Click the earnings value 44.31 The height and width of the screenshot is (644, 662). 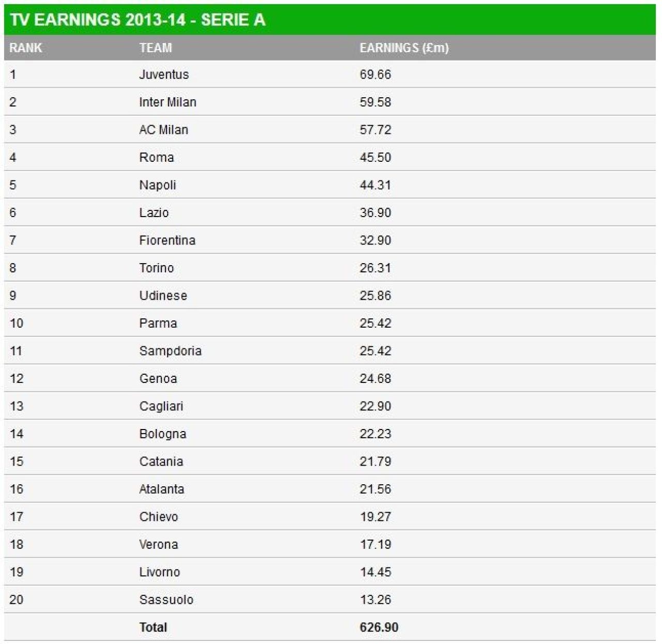point(375,185)
